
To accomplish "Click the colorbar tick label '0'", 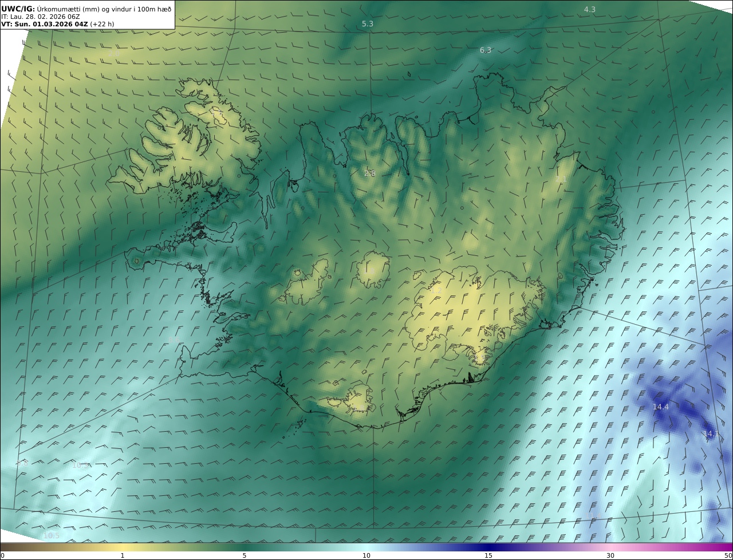I will (2, 555).
